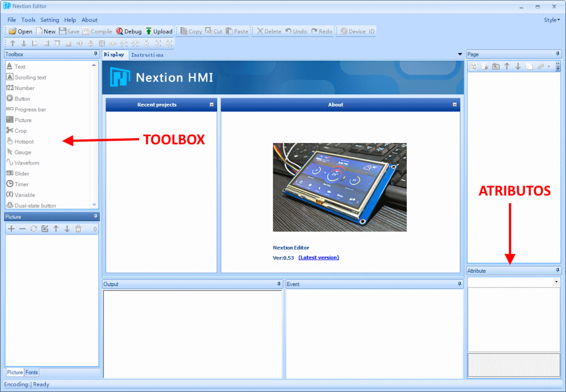Select the Waveform component in Toolbox
The image size is (566, 392).
pyautogui.click(x=23, y=163)
